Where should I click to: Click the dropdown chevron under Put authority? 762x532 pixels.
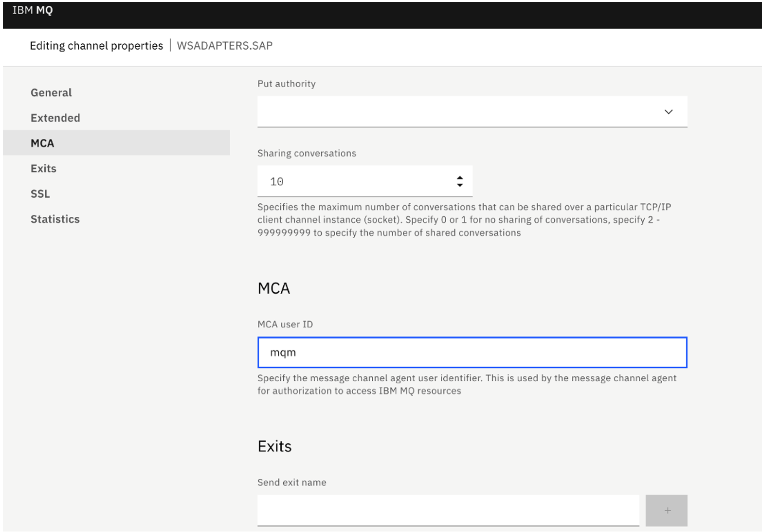click(x=669, y=111)
